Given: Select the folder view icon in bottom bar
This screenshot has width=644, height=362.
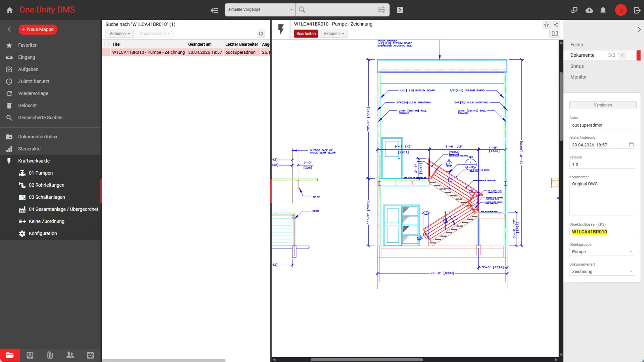Looking at the screenshot, I should (x=10, y=355).
